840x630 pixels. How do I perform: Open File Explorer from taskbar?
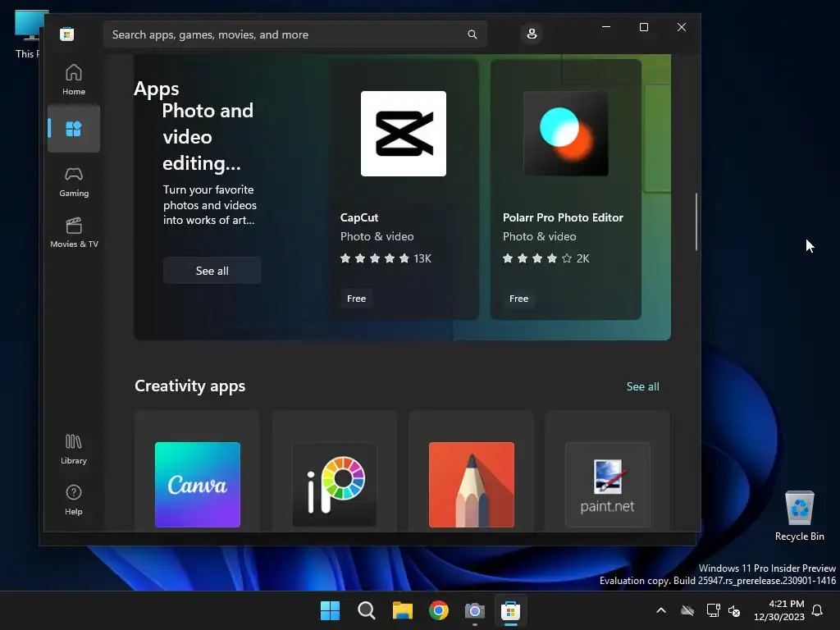[x=402, y=610]
